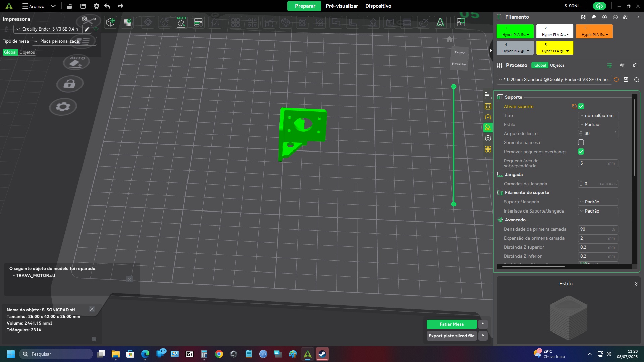Click the Add plate grid icon

[x=127, y=22]
